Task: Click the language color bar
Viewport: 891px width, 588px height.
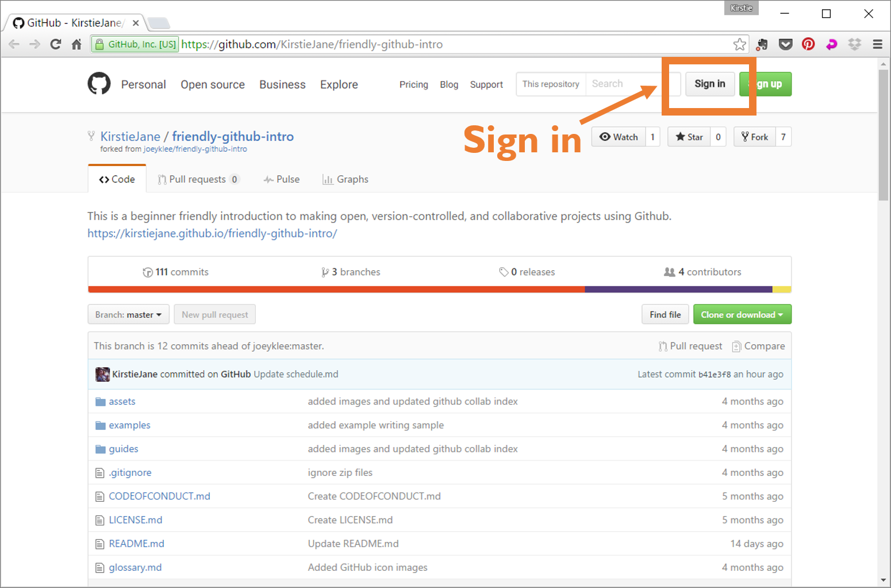Action: tap(440, 289)
